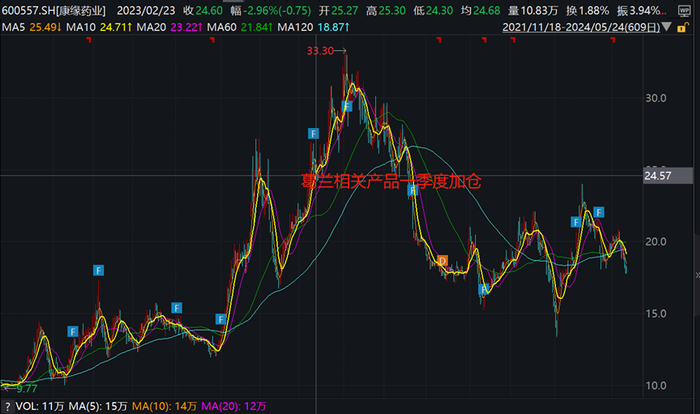Click the 20.0 price axis label
This screenshot has width=700, height=414.
pos(656,242)
